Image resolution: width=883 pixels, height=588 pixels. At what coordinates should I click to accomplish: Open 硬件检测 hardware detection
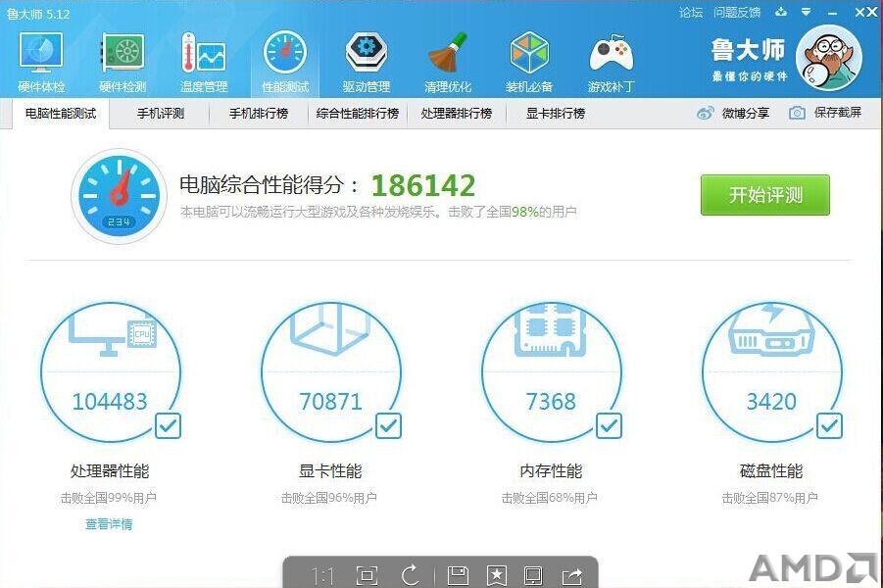click(123, 62)
